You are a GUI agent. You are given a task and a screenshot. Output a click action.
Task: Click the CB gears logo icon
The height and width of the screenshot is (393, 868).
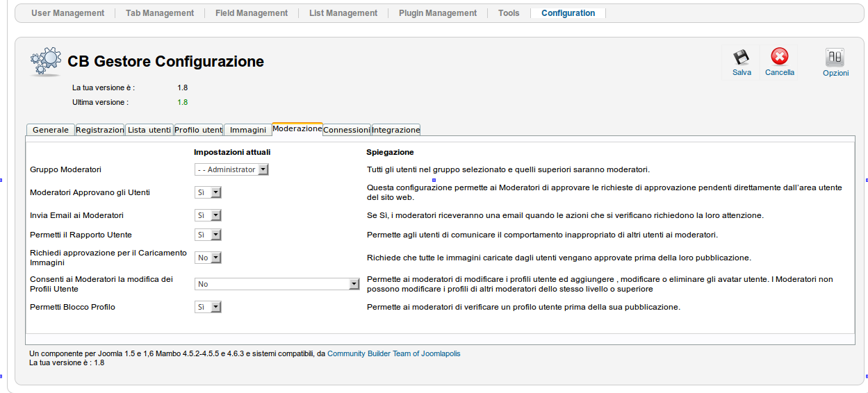46,62
